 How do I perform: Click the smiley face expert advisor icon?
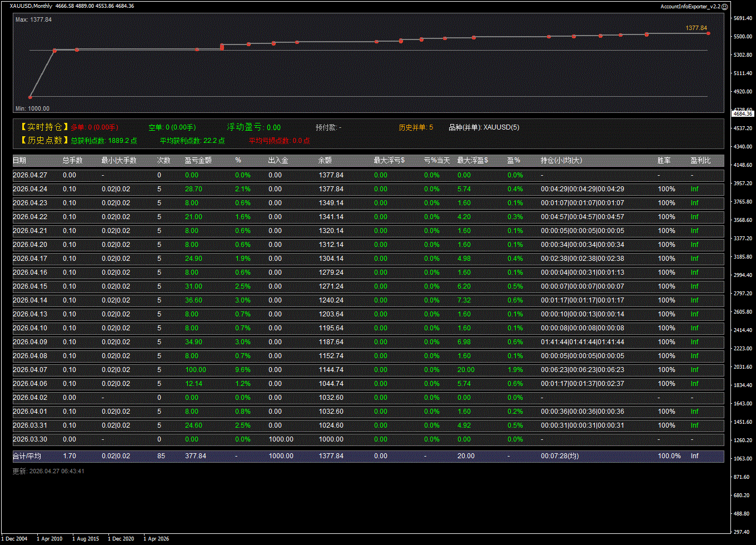(724, 6)
